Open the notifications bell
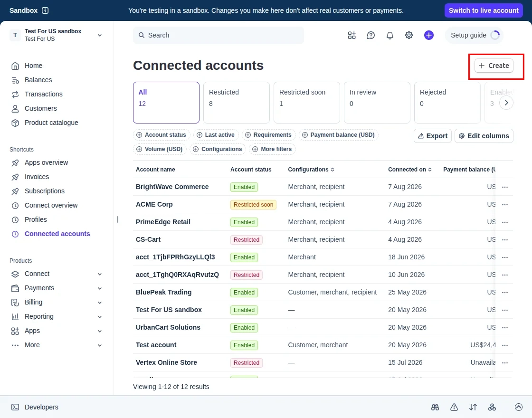Viewport: 532px width, 418px height. pyautogui.click(x=390, y=35)
